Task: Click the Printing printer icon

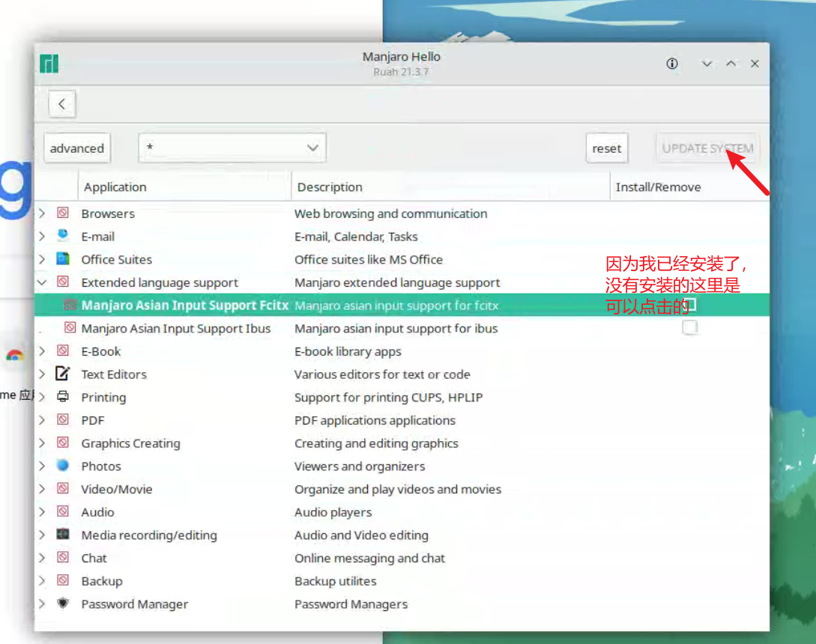Action: (x=63, y=397)
